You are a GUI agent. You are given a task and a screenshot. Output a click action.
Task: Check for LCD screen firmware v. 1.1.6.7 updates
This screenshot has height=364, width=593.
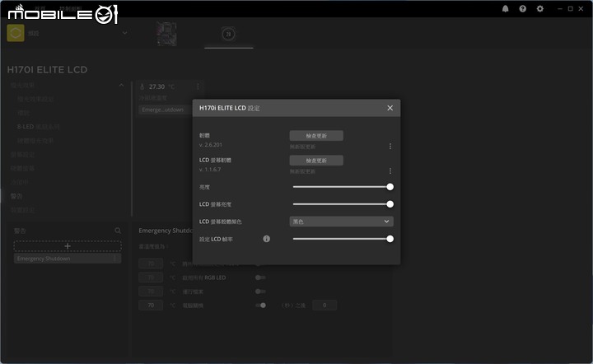coord(316,161)
